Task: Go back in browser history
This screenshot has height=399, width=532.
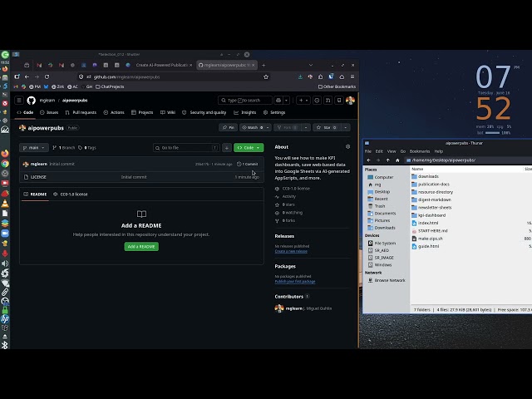Action: click(x=27, y=77)
